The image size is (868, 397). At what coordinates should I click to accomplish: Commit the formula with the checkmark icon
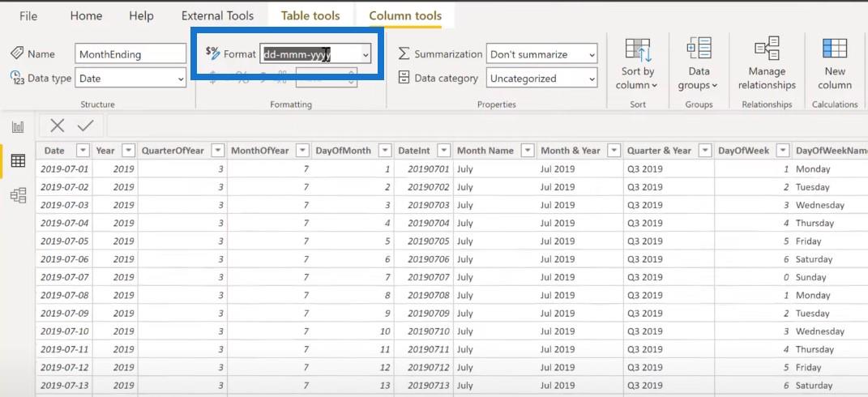(x=85, y=126)
